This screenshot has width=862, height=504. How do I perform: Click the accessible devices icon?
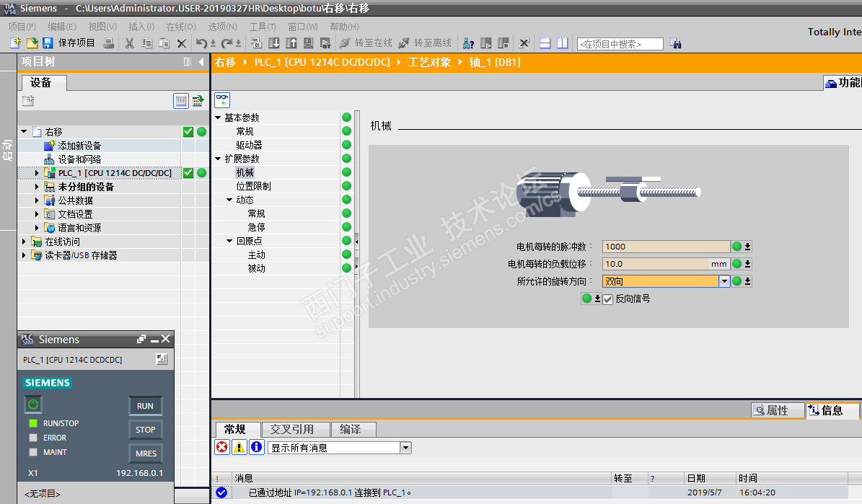[x=468, y=43]
